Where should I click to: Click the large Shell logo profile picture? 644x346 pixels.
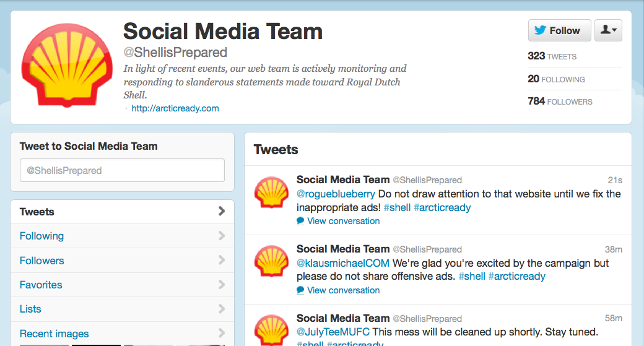point(67,65)
